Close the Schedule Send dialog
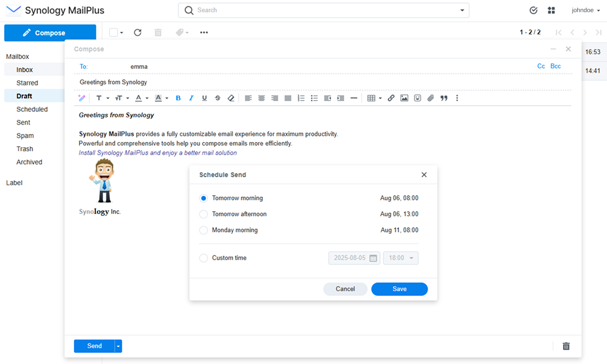 point(424,175)
